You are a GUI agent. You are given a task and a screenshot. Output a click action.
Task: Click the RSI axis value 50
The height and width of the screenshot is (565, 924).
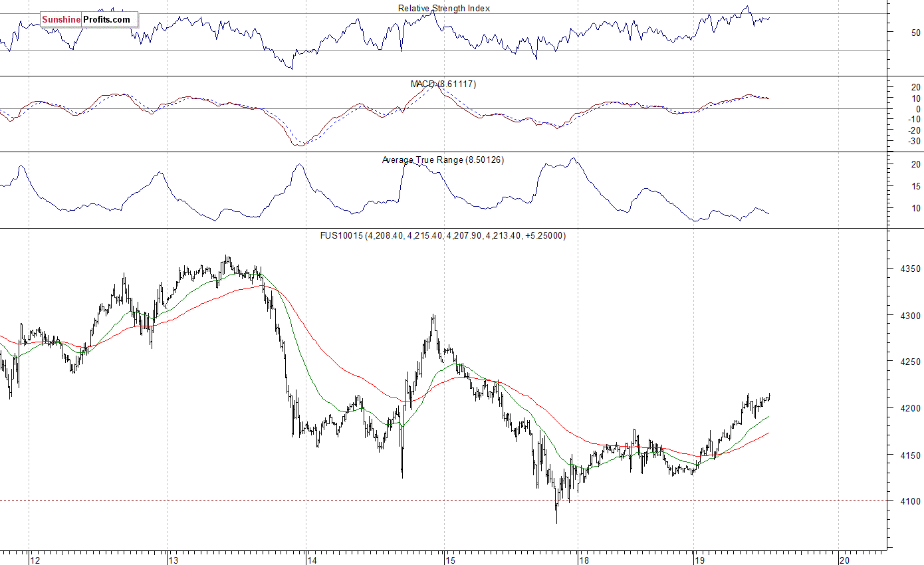pyautogui.click(x=915, y=33)
